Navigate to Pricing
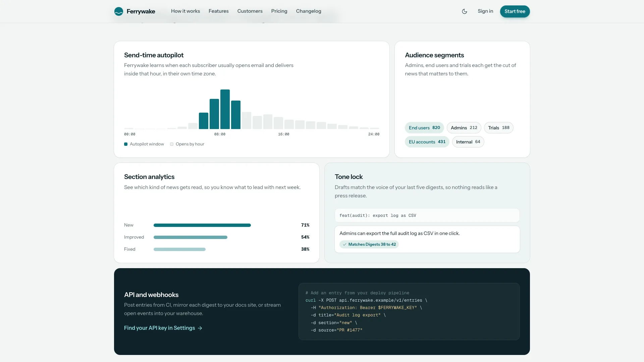 [x=279, y=11]
